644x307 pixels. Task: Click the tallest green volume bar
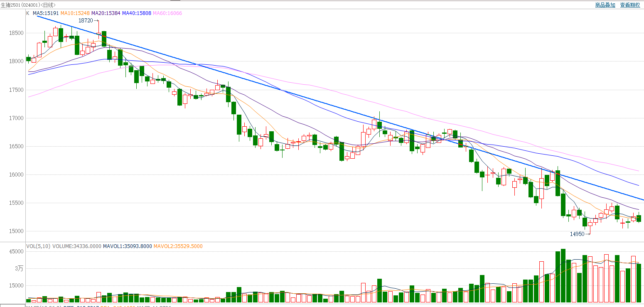pos(563,276)
